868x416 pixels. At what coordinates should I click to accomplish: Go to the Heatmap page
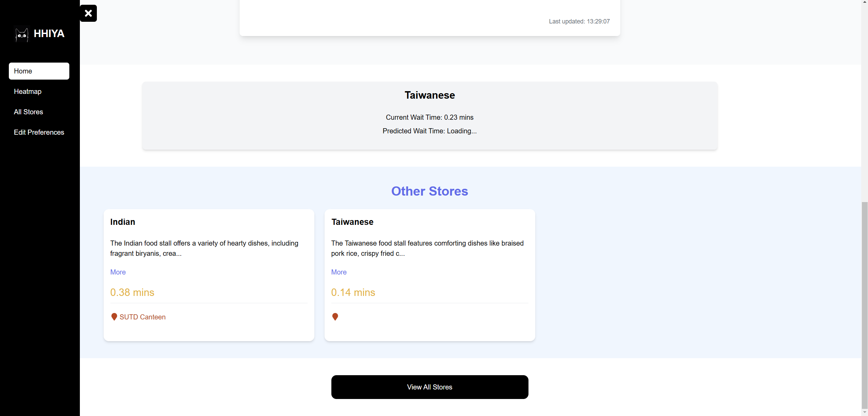pyautogui.click(x=28, y=91)
